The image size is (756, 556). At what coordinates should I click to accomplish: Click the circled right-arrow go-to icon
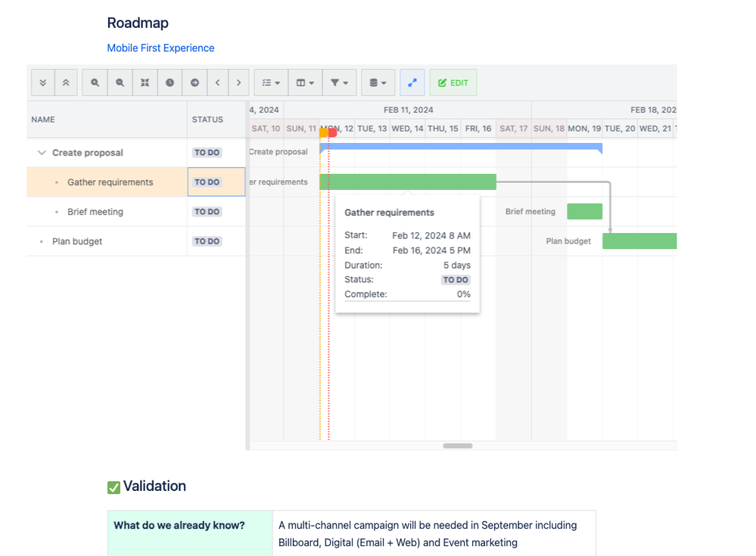(194, 83)
